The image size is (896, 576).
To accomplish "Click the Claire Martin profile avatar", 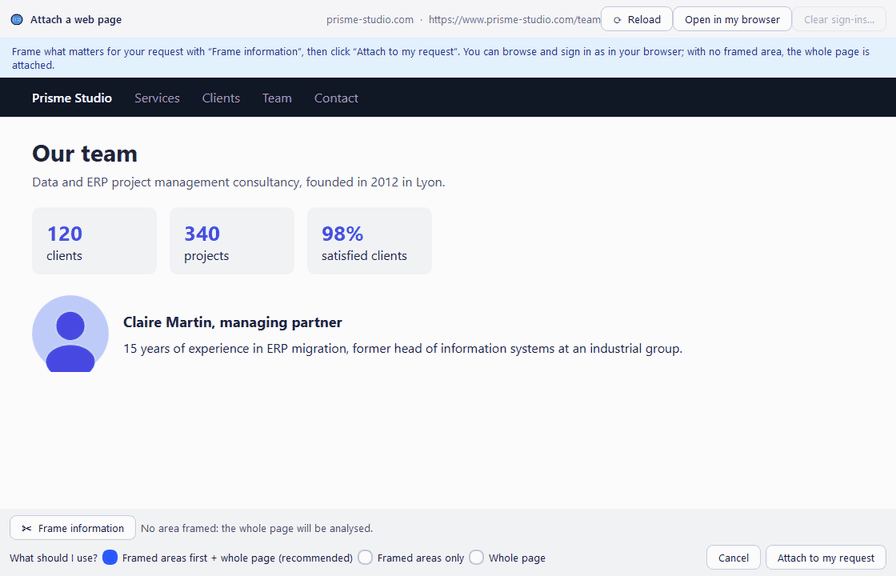I will tap(70, 334).
